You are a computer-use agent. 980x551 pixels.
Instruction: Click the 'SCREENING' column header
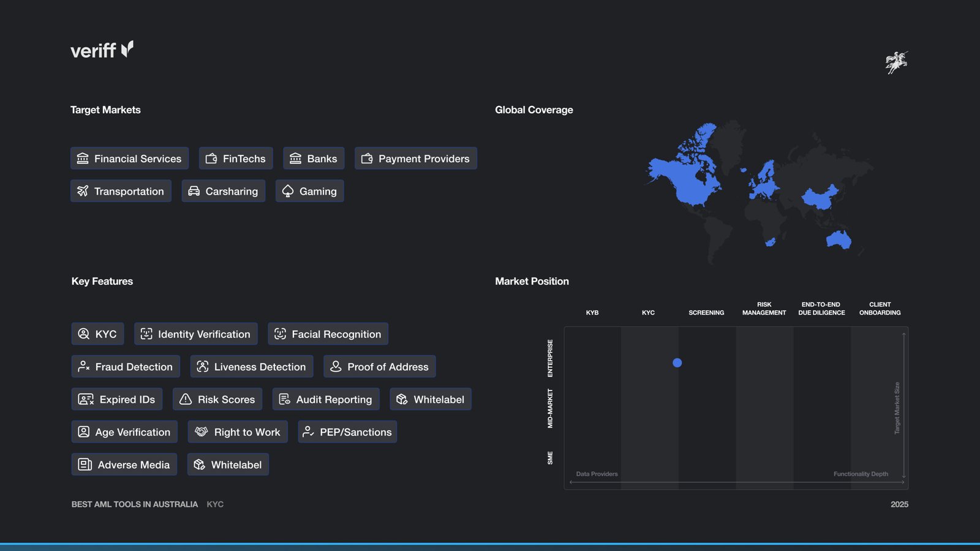[x=706, y=313]
